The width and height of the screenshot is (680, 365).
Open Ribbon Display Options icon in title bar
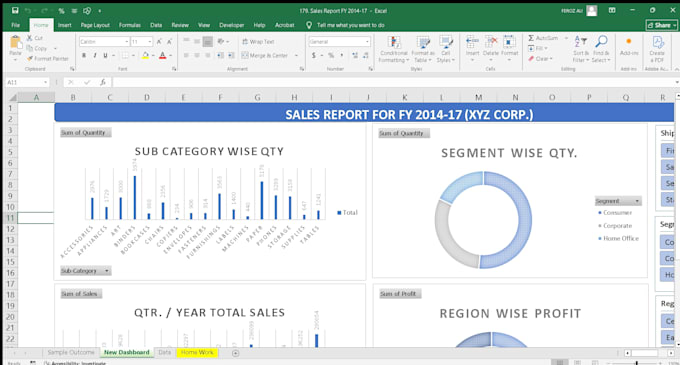tap(612, 10)
